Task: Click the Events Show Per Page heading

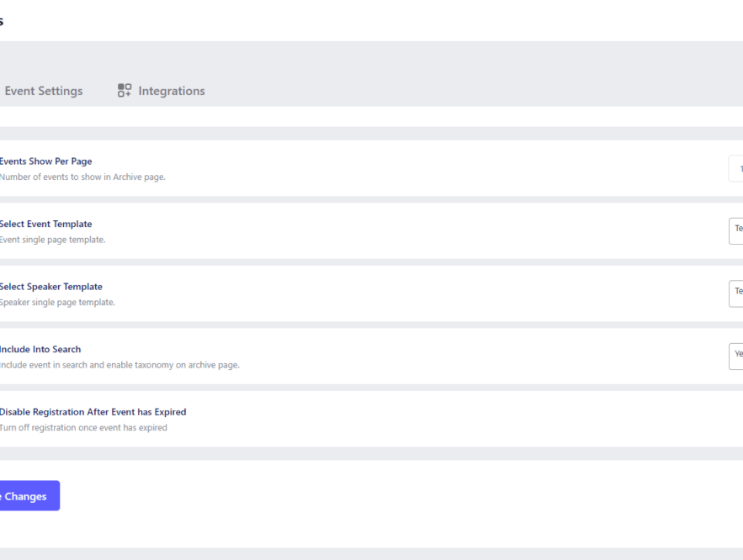Action: [x=46, y=161]
